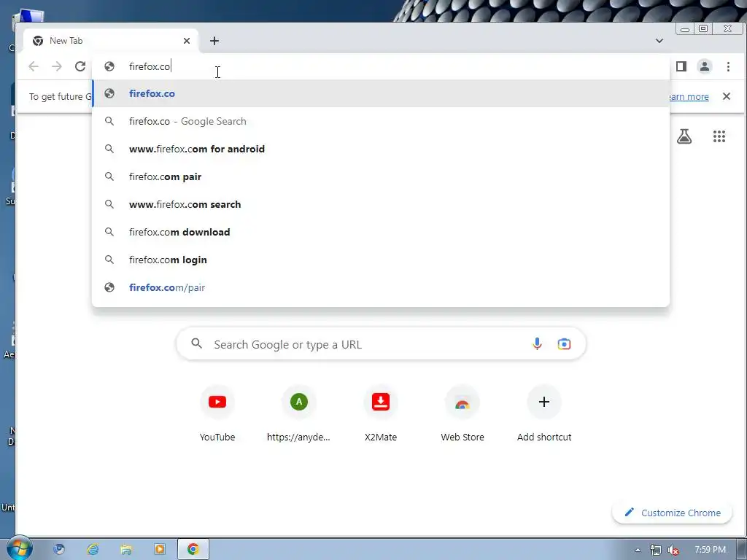The width and height of the screenshot is (747, 560).
Task: Click the Customize Chrome button
Action: [x=672, y=513]
